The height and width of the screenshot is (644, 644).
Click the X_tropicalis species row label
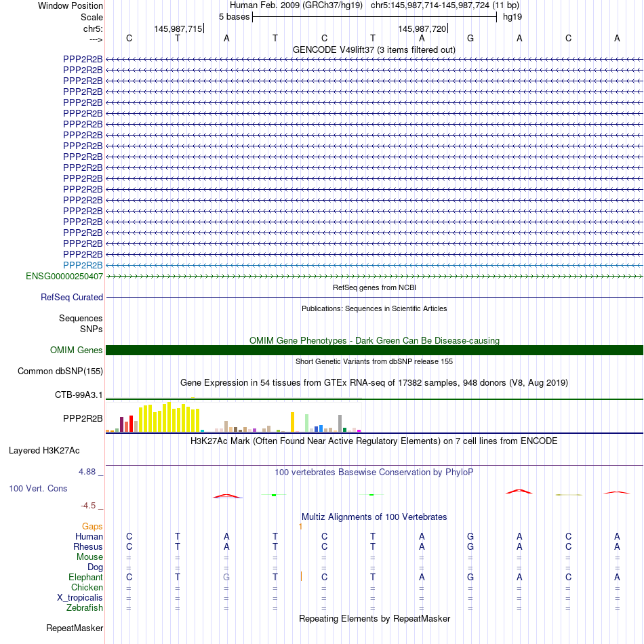[80, 598]
